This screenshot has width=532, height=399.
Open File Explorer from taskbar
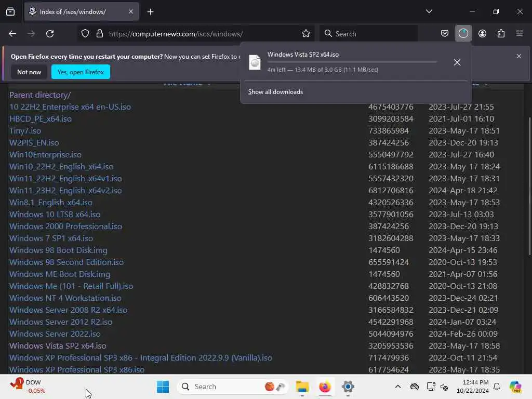pyautogui.click(x=302, y=387)
